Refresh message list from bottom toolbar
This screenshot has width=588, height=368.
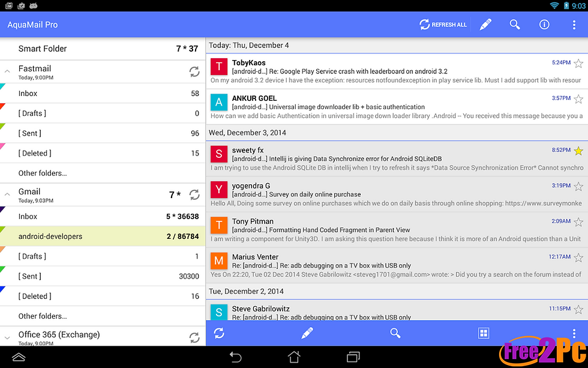[219, 333]
